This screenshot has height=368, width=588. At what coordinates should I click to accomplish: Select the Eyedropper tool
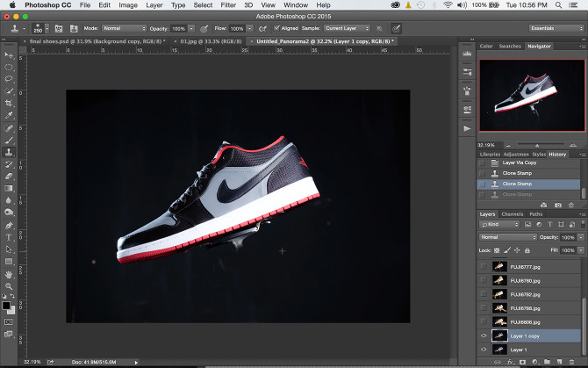[9, 115]
